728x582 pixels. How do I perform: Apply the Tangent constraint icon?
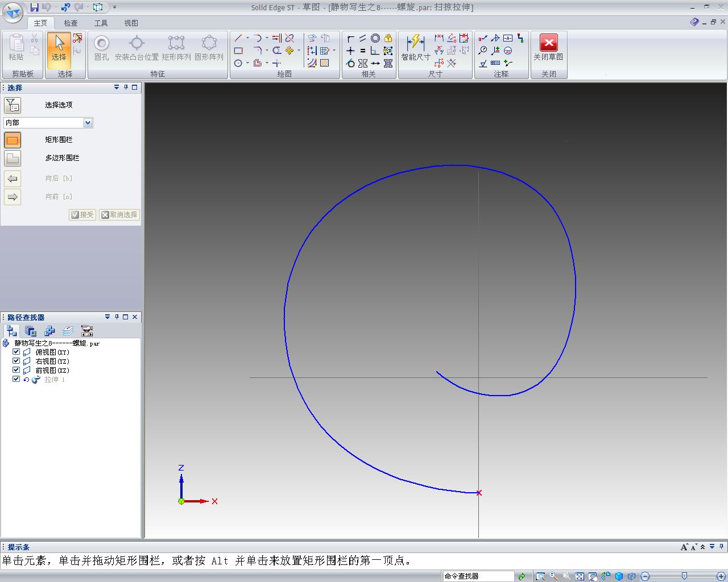tap(350, 63)
